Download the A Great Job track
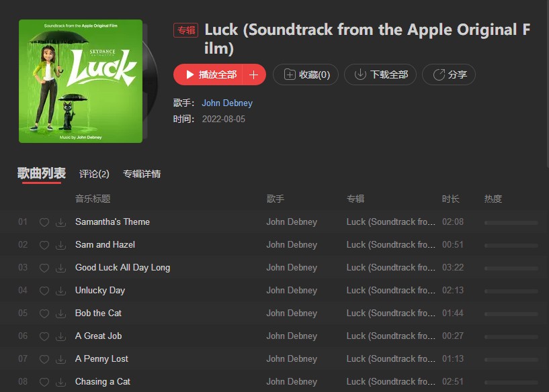The width and height of the screenshot is (549, 392). click(61, 336)
